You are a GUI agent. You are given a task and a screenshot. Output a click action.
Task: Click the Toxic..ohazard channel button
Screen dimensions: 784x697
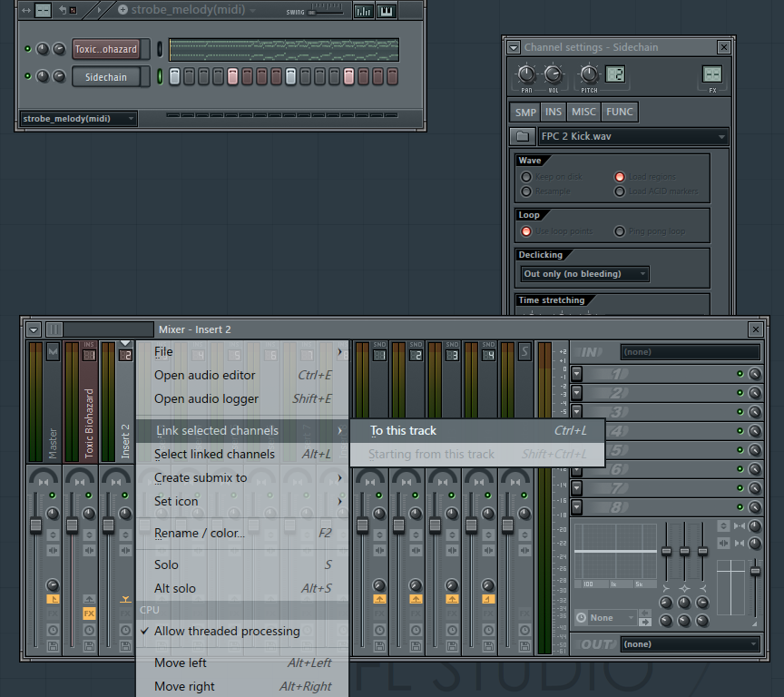coord(106,49)
